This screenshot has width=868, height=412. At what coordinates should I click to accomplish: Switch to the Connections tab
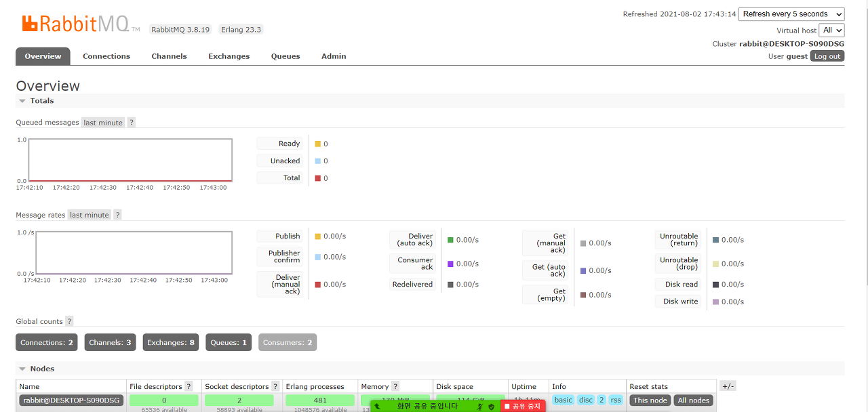click(106, 56)
